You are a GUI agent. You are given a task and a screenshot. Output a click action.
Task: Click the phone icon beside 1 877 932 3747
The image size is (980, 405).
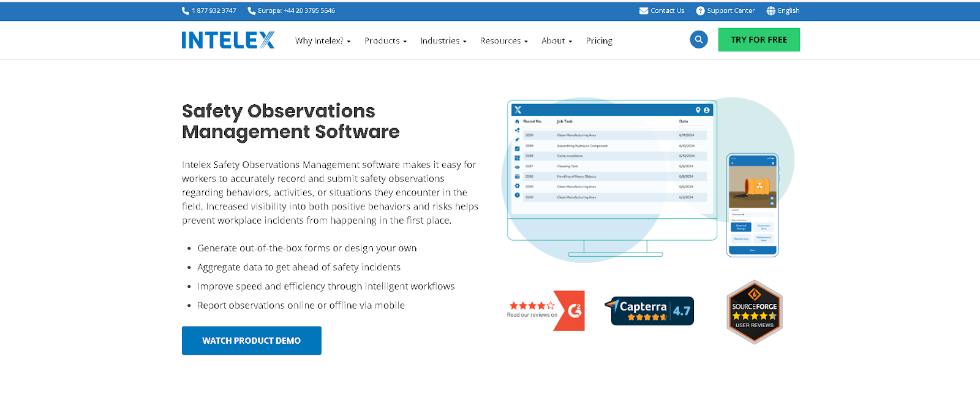186,10
